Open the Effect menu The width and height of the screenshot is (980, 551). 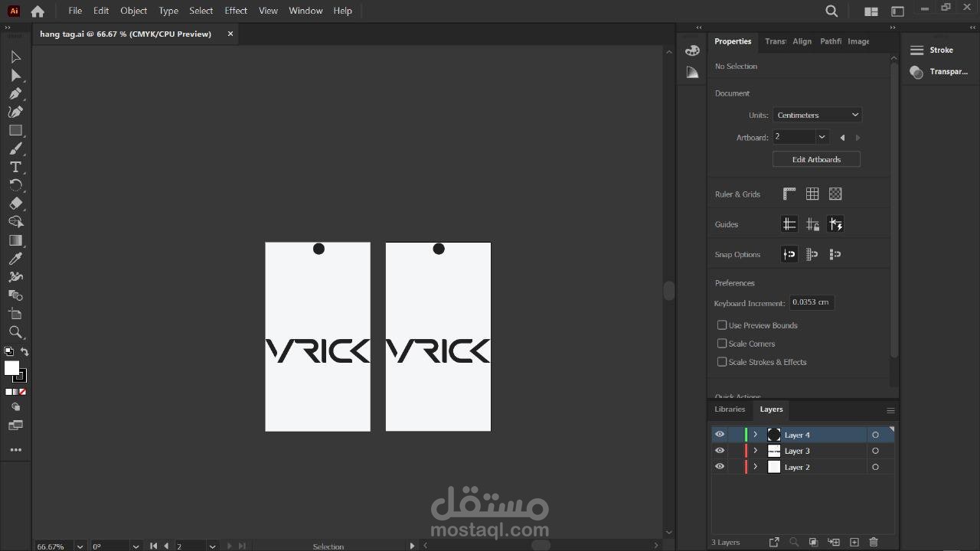(236, 11)
